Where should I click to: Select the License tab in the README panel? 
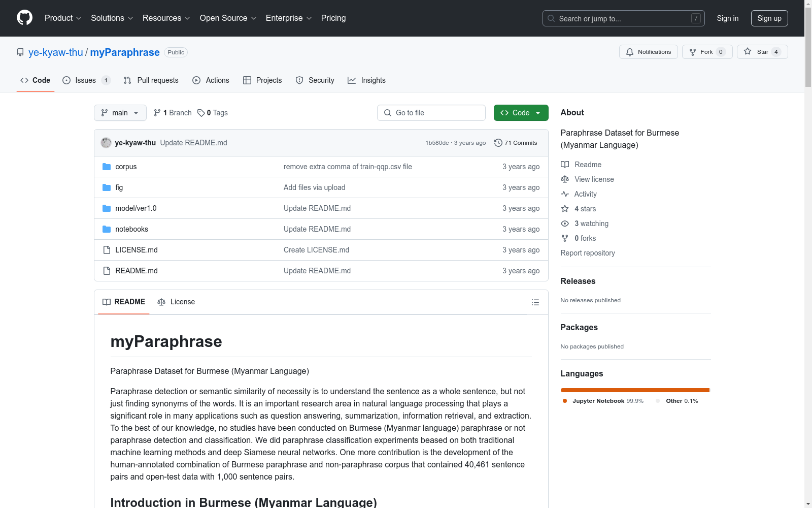coord(176,302)
